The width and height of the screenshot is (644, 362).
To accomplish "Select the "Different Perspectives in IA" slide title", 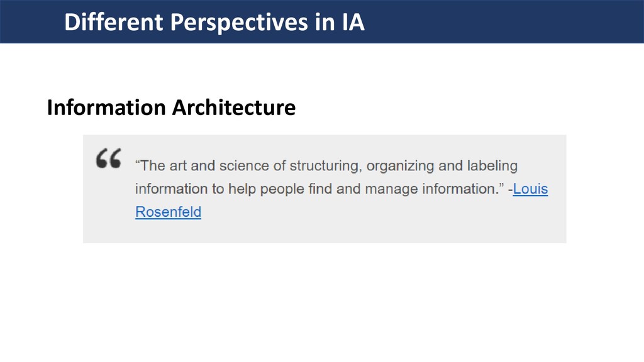I will click(x=214, y=23).
